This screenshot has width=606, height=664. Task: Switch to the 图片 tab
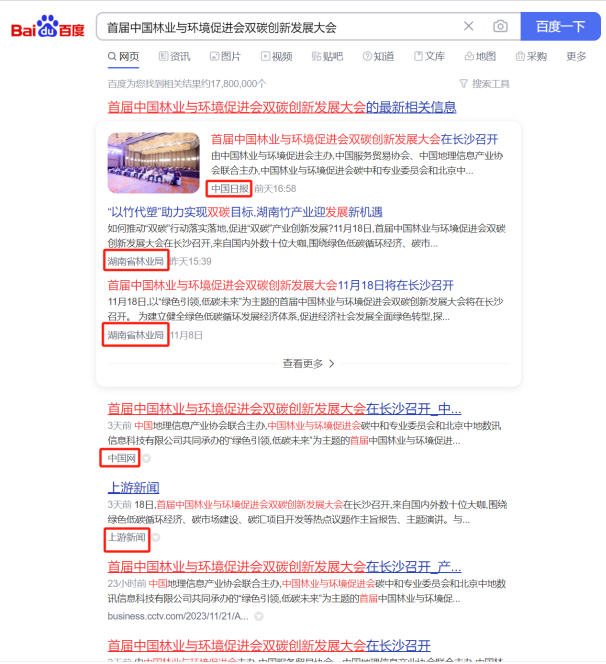click(225, 56)
